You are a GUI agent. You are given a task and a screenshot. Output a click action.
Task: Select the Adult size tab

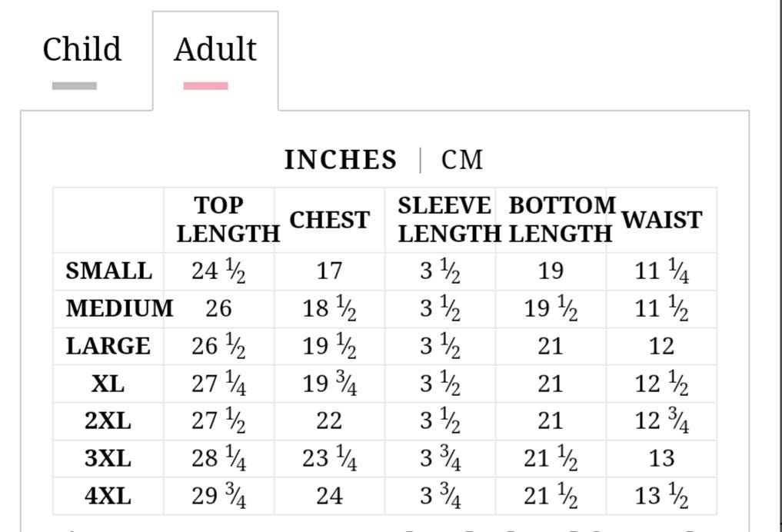[215, 49]
